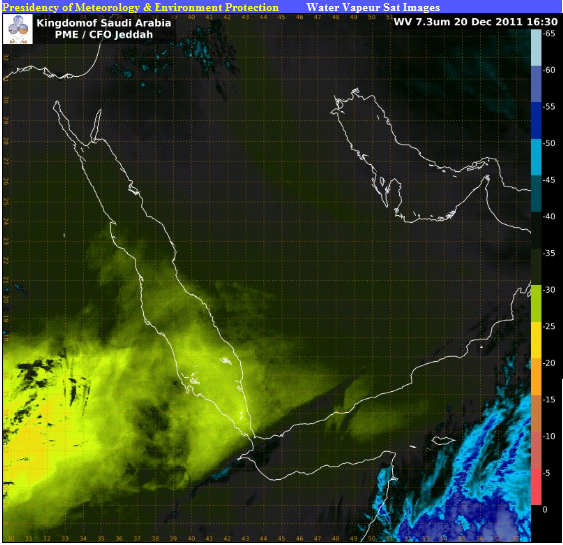The width and height of the screenshot is (563, 545).
Task: Click the yellow -25 legend swatch
Action: 536,340
